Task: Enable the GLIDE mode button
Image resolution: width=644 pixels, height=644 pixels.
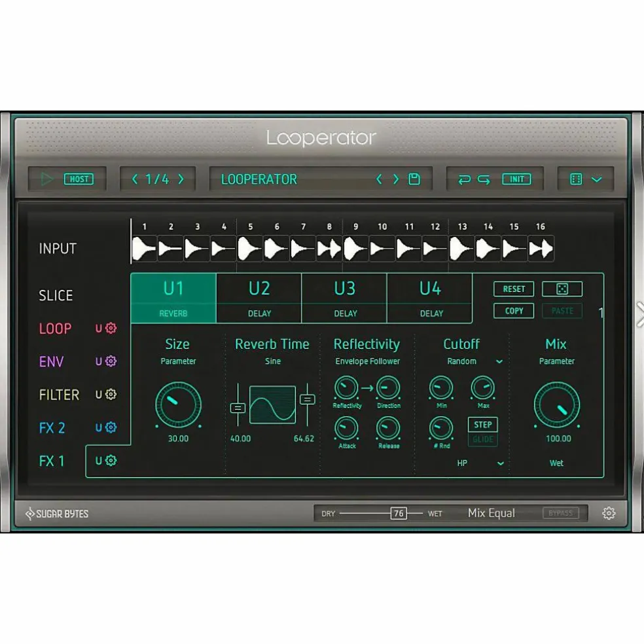Action: (482, 439)
